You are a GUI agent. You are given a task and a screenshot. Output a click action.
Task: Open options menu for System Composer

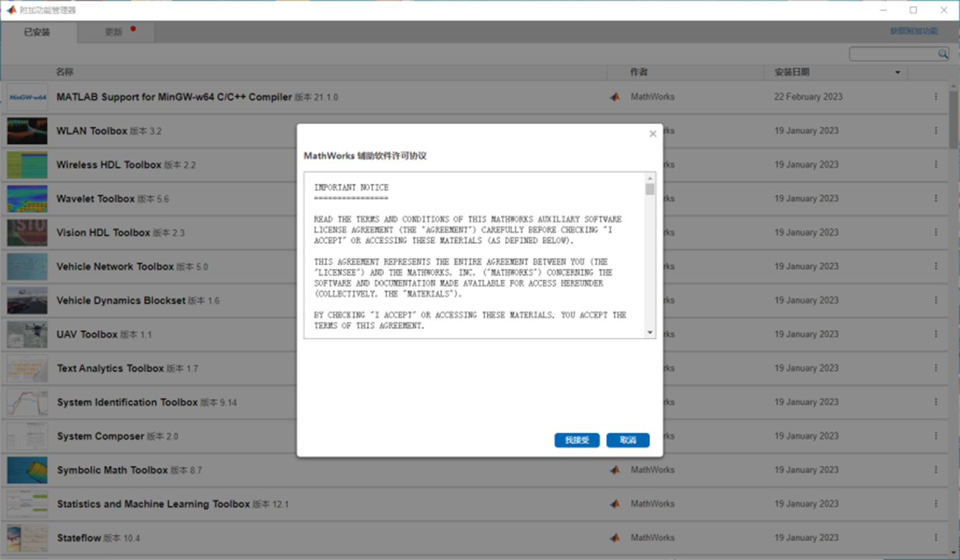(x=936, y=436)
